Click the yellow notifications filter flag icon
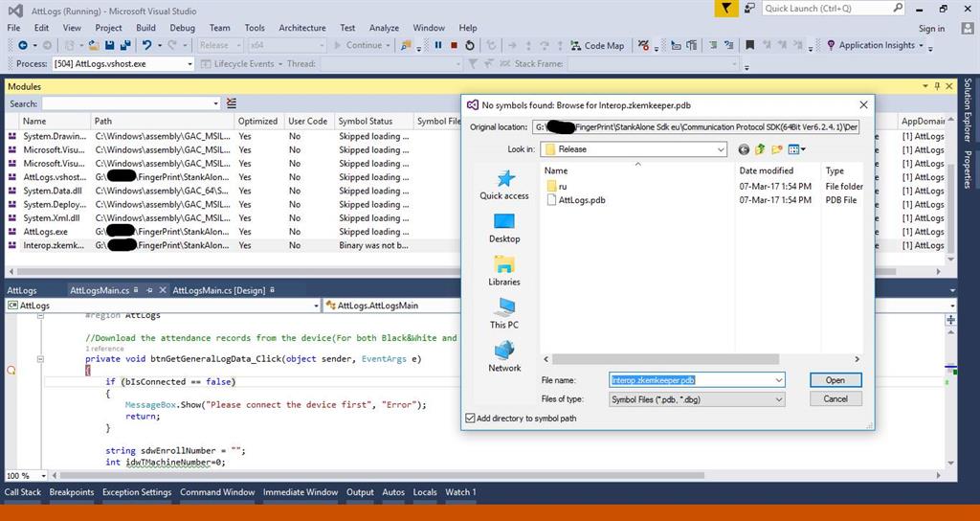The height and width of the screenshot is (521, 980). 725,8
